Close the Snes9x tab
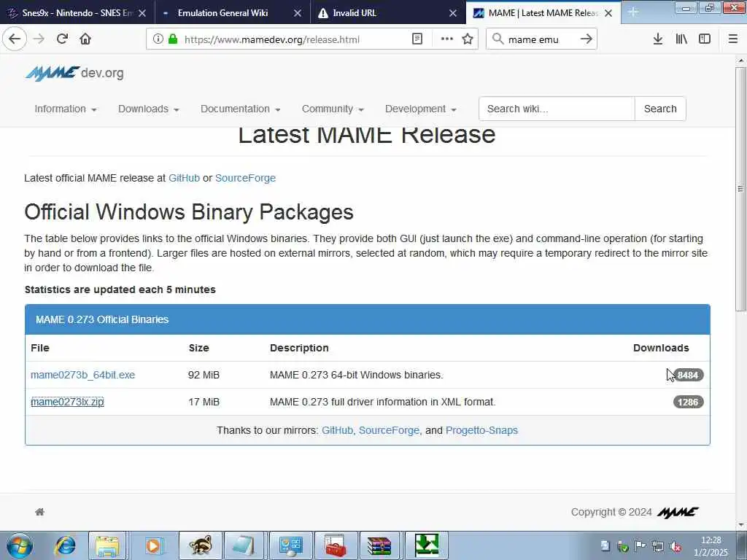 pyautogui.click(x=142, y=13)
